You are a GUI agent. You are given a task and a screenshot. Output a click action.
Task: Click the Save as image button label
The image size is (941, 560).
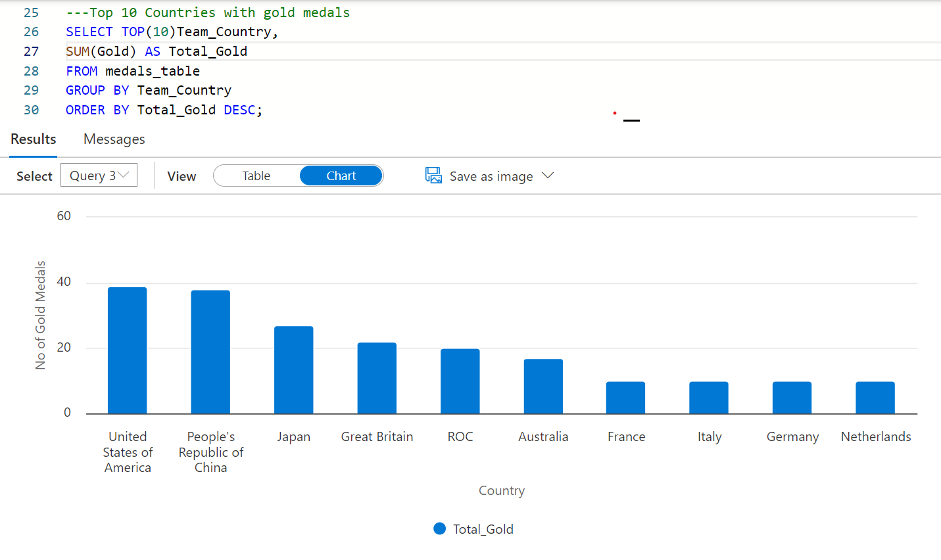[x=491, y=176]
